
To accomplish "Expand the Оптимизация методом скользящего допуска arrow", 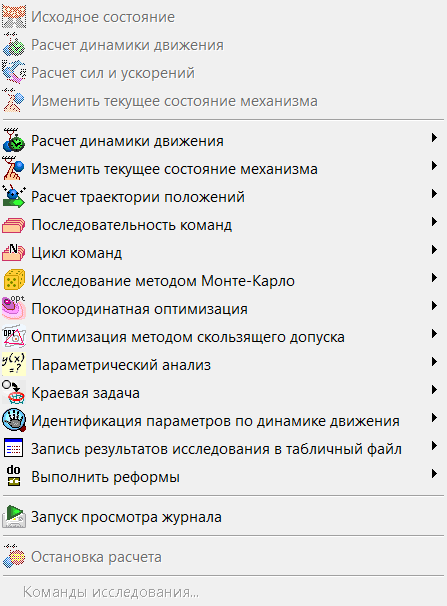I will (434, 334).
